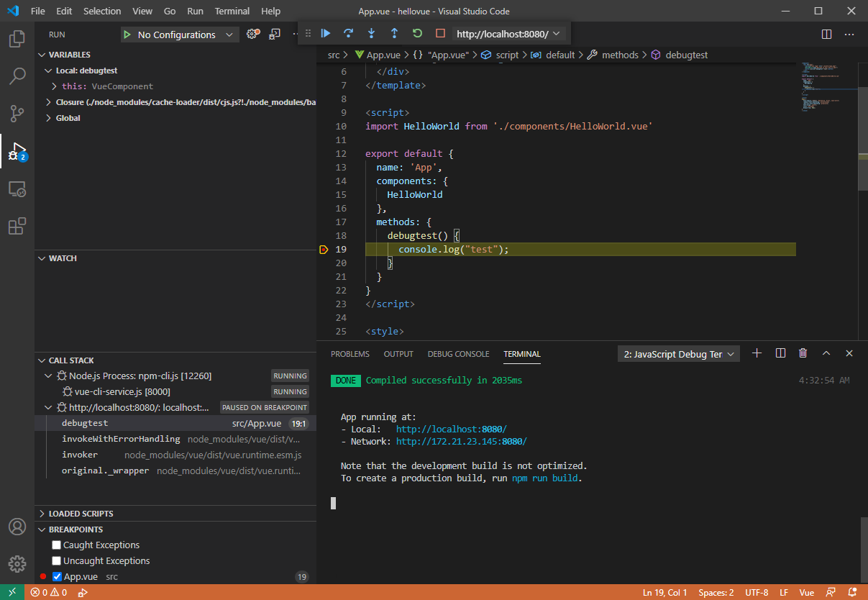Collapse the Variables section
Image resolution: width=868 pixels, height=600 pixels.
42,55
